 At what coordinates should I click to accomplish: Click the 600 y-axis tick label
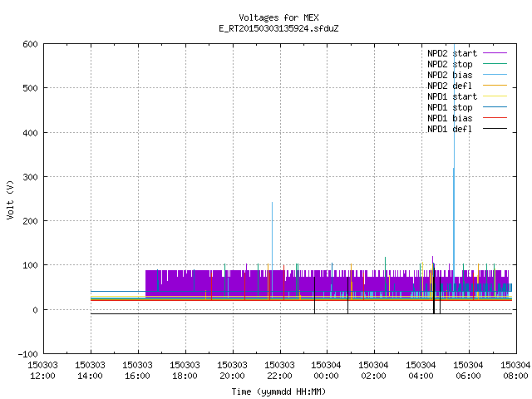click(x=30, y=44)
